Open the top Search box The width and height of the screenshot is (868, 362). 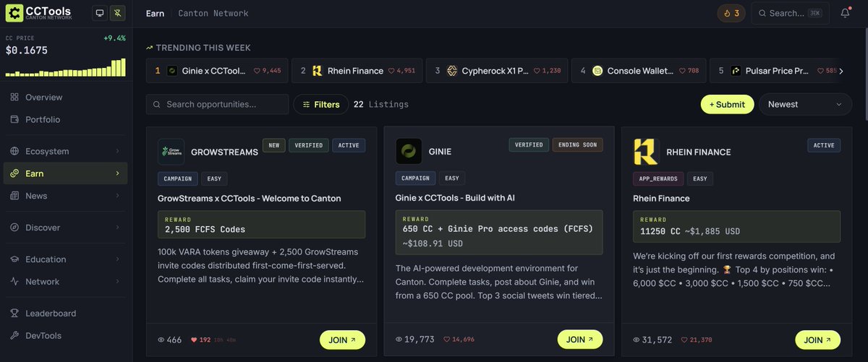(x=790, y=13)
